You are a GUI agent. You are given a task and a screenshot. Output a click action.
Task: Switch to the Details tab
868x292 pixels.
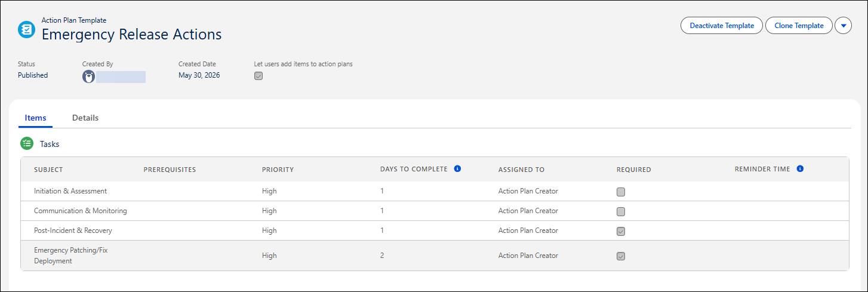(85, 118)
